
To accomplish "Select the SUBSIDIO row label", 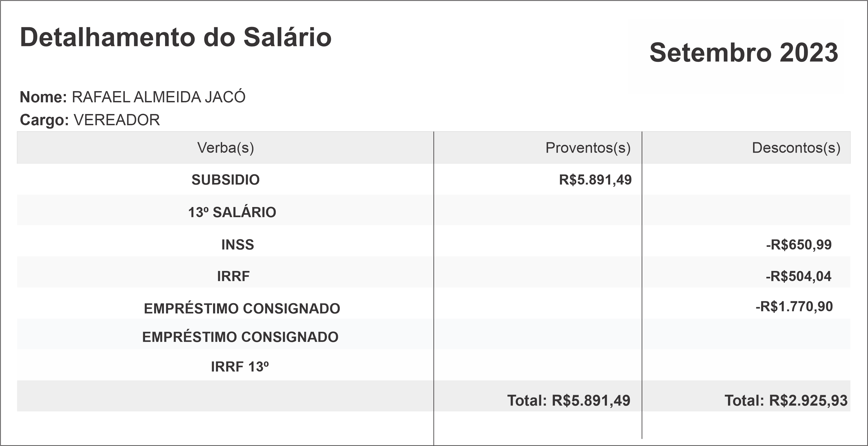I will pos(225,180).
